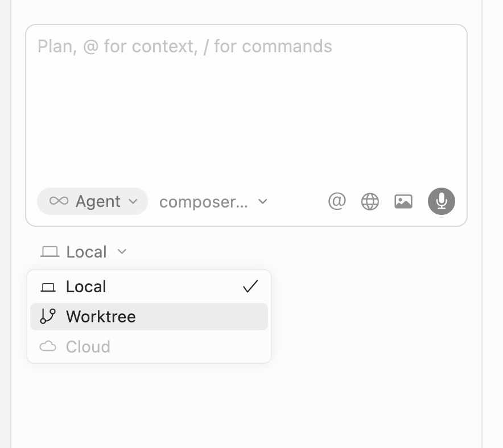The image size is (503, 448).
Task: Click the globe web search icon
Action: click(x=370, y=201)
